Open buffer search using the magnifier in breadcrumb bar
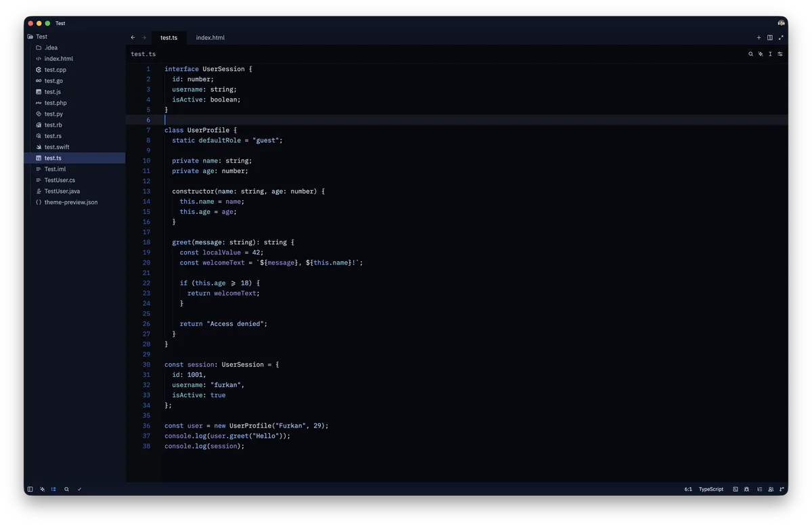This screenshot has height=527, width=812. (750, 54)
